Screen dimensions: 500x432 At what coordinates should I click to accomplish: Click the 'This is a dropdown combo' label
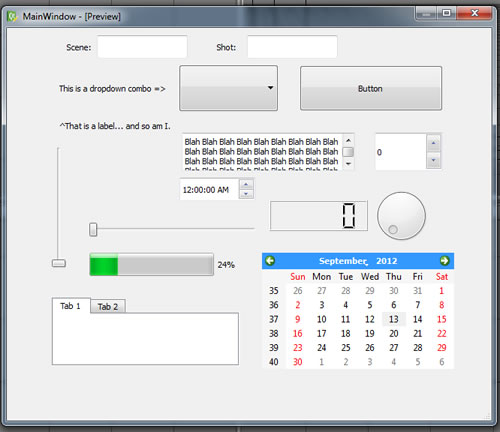coord(112,89)
